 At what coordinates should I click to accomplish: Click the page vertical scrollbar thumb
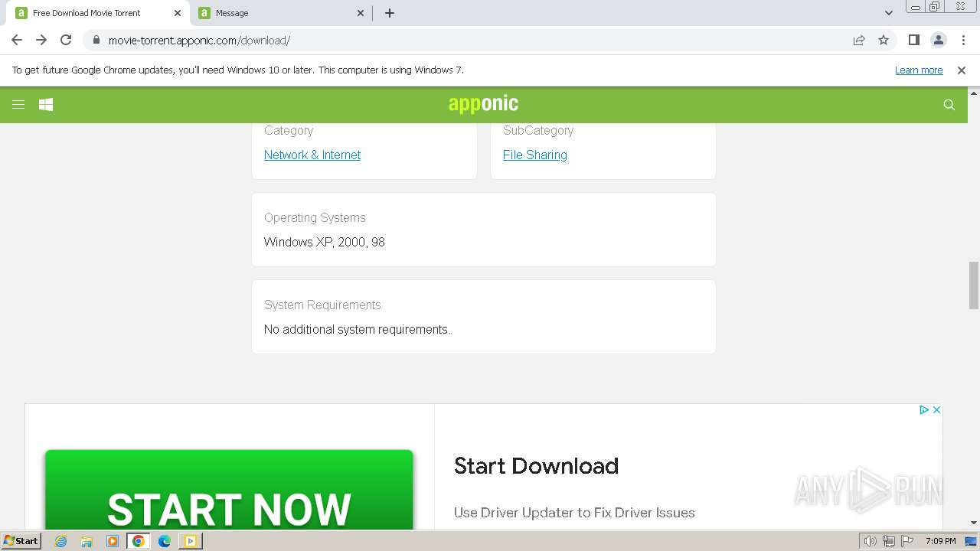(x=974, y=285)
